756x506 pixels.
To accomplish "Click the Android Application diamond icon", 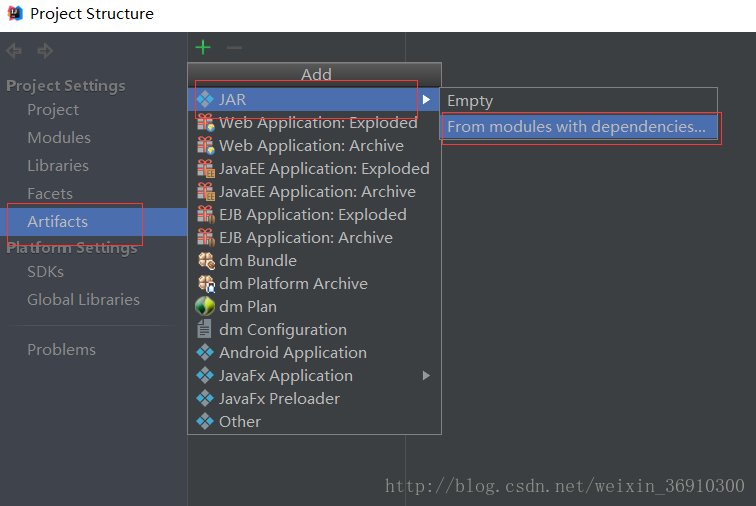I will (205, 353).
